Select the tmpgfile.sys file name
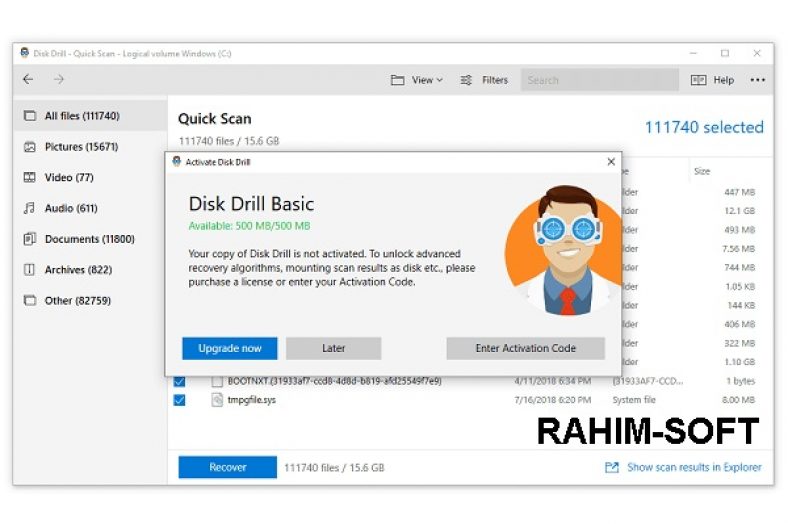This screenshot has height=524, width=788. point(252,400)
